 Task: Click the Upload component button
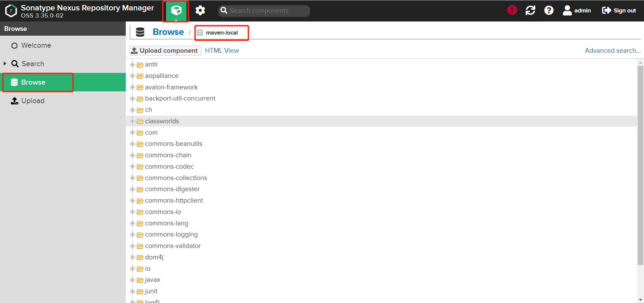[165, 50]
